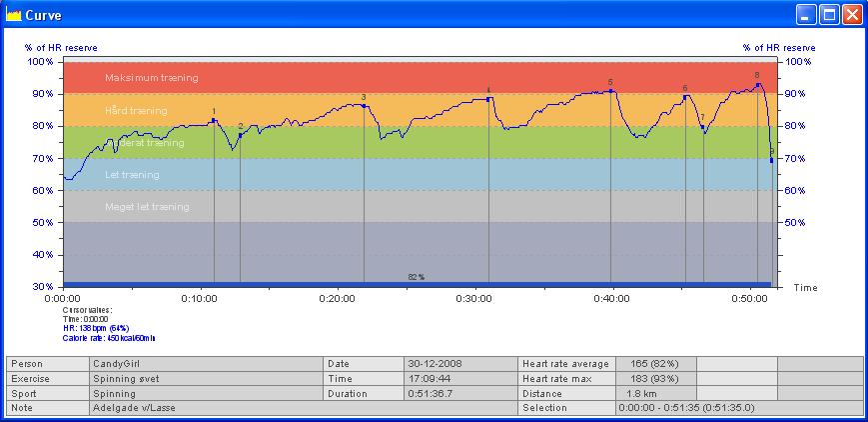Click the Curve window title icon

(13, 15)
